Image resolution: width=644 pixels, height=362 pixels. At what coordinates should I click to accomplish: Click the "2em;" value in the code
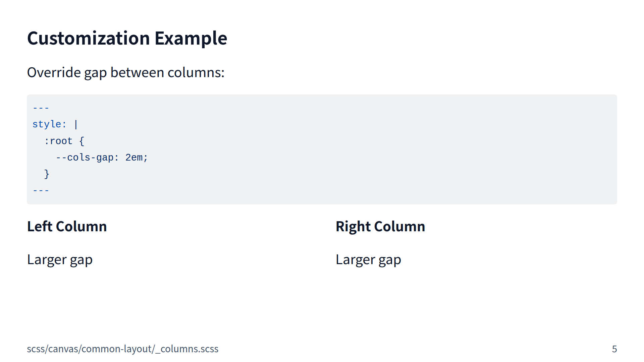click(137, 157)
